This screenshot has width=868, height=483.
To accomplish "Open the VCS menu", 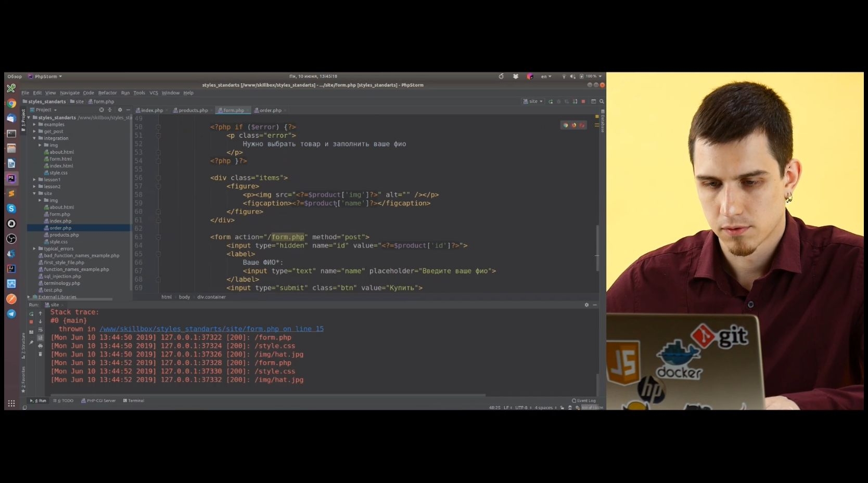I will click(154, 93).
